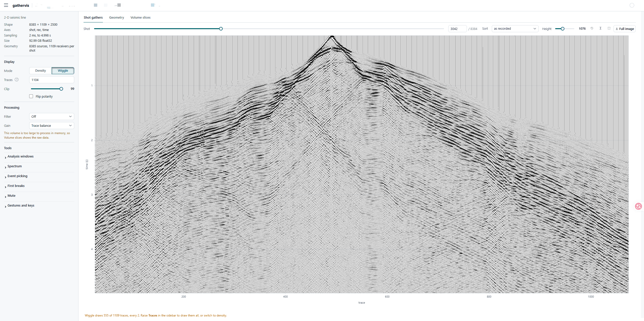The width and height of the screenshot is (644, 321).
Task: Click the help icon beside Traces
Action: click(17, 79)
